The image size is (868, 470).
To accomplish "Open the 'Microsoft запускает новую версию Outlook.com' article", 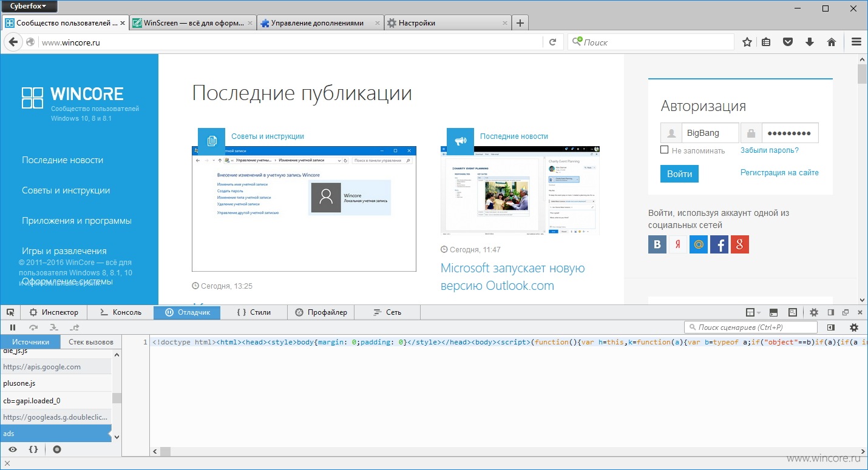I will pos(512,277).
